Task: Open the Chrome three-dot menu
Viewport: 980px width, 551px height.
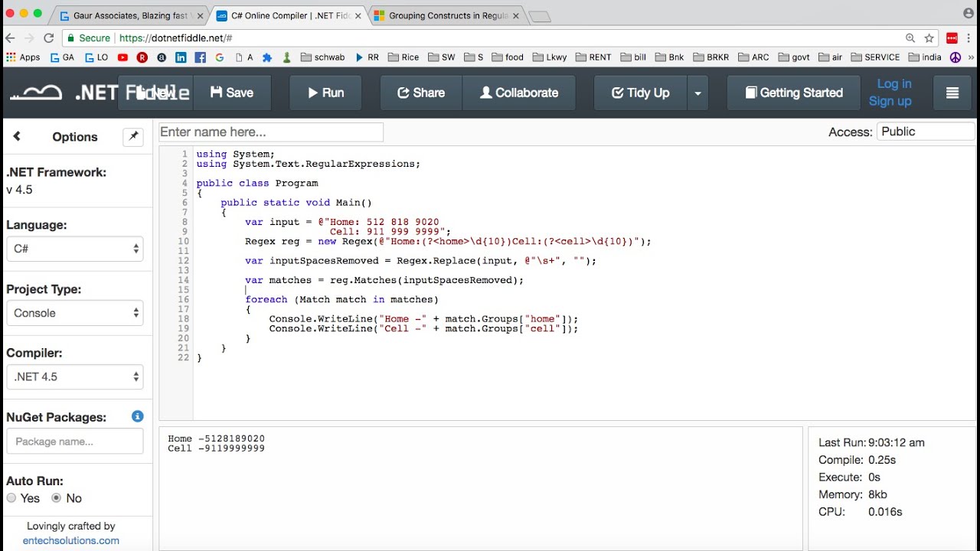Action: 969,37
